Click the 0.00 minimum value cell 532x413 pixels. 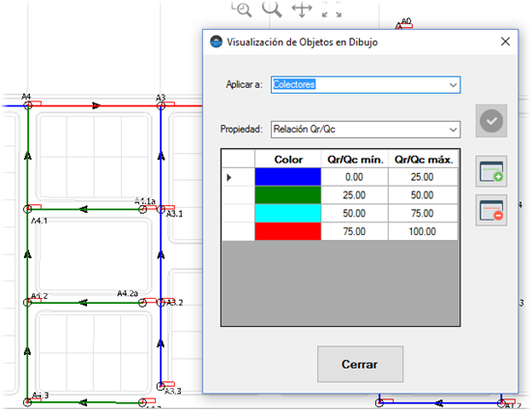coord(355,177)
